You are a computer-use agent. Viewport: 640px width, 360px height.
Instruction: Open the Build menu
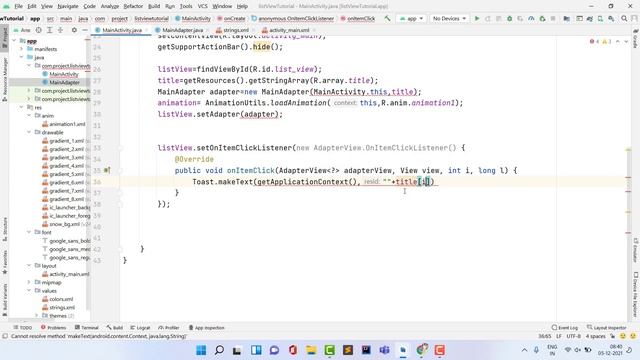coord(154,6)
